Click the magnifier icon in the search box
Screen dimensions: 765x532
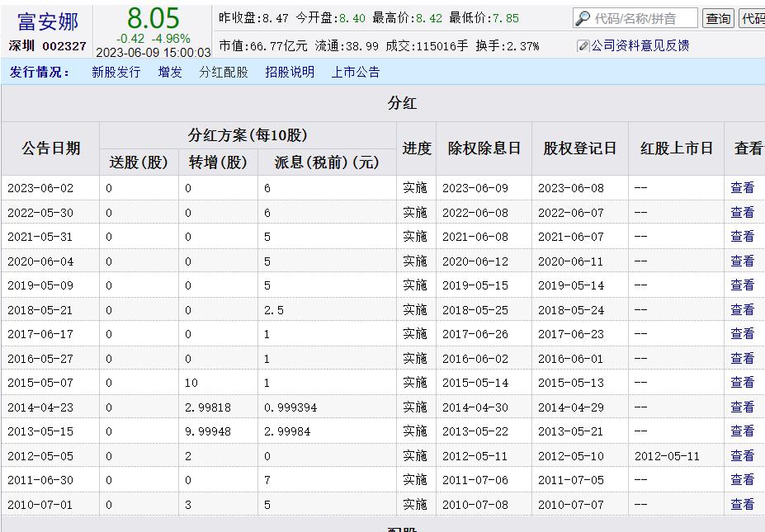coord(583,19)
